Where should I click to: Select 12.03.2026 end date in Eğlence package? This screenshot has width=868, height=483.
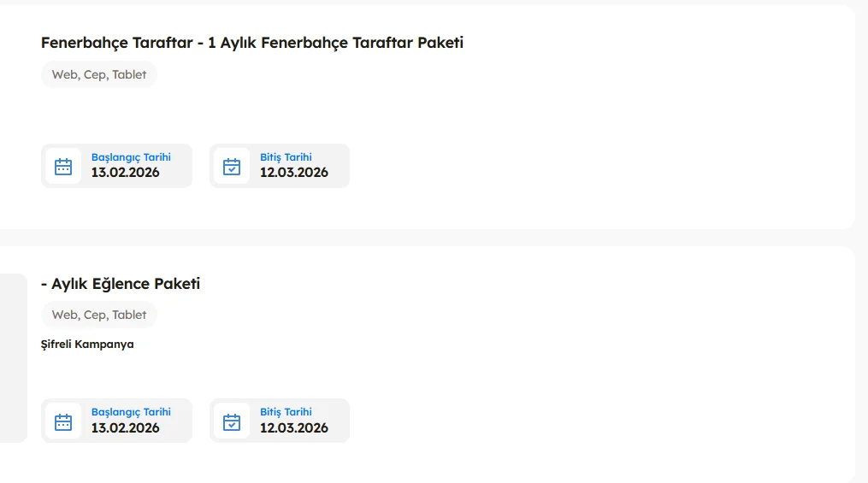[x=294, y=427]
